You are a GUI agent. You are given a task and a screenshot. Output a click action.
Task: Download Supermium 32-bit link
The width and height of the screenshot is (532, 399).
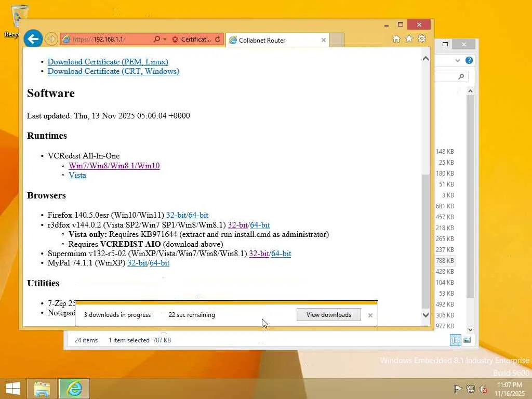tap(259, 254)
